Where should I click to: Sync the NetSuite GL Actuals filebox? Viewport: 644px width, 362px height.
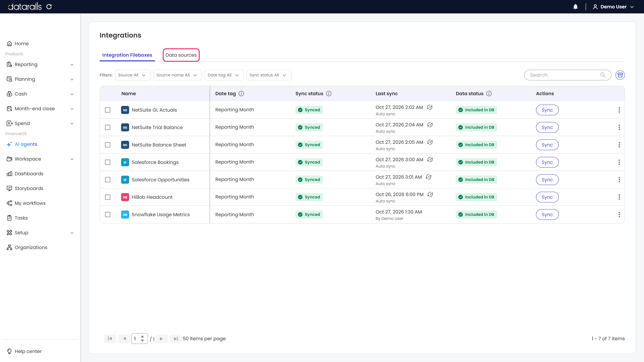coord(547,110)
